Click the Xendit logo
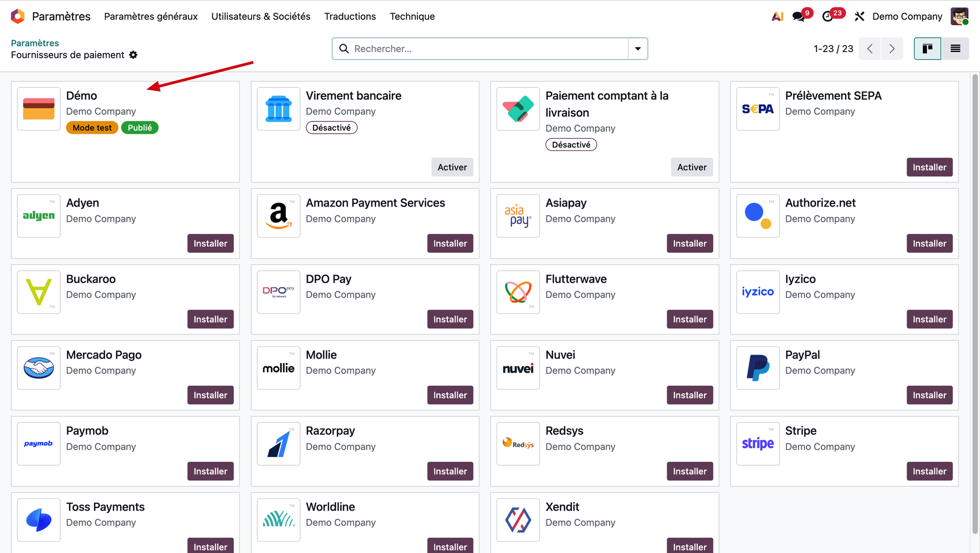Viewport: 980px width, 553px height. (x=518, y=520)
